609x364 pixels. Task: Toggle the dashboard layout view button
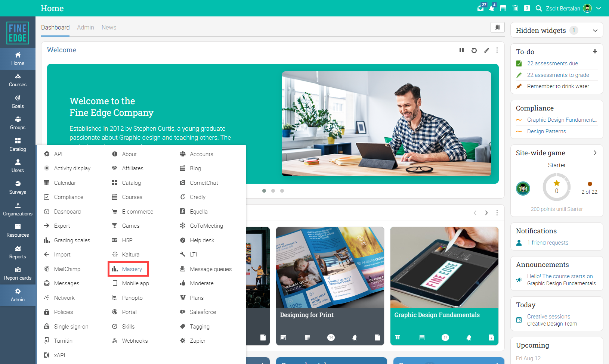pos(498,27)
